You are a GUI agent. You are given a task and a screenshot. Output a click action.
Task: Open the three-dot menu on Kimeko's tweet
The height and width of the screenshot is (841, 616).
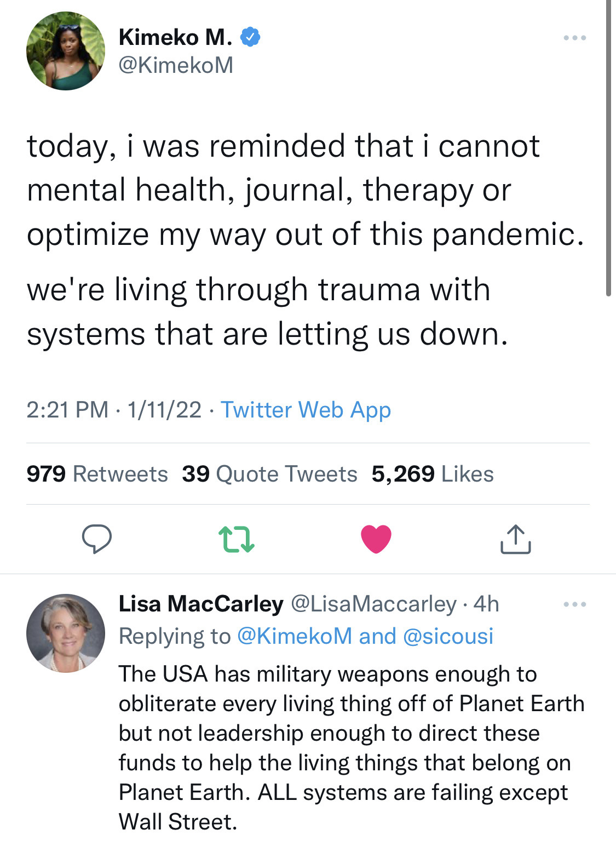tap(575, 38)
